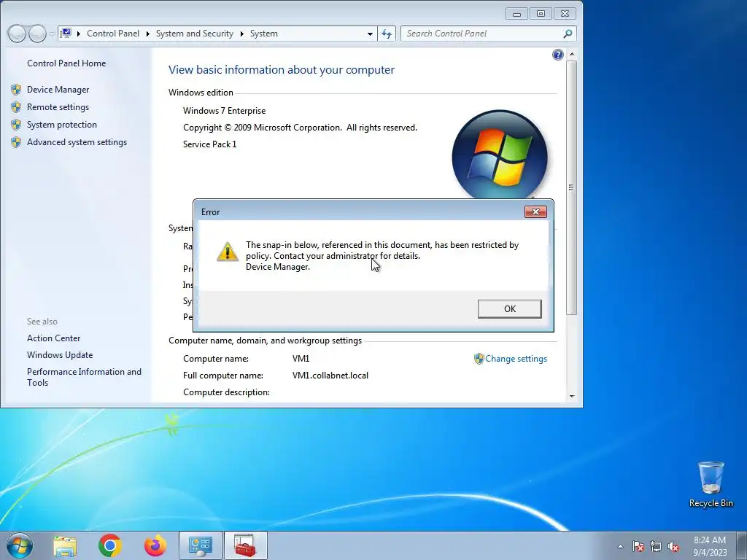Expand arrow before Control Panel breadcrumb
Screen dimensions: 747x560
79,34
